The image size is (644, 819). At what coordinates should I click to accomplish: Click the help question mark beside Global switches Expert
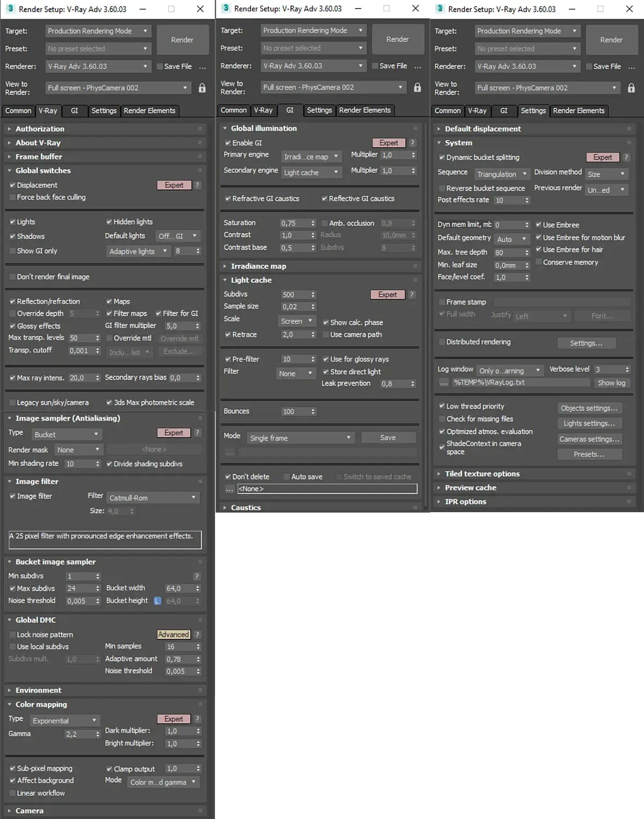[x=198, y=185]
